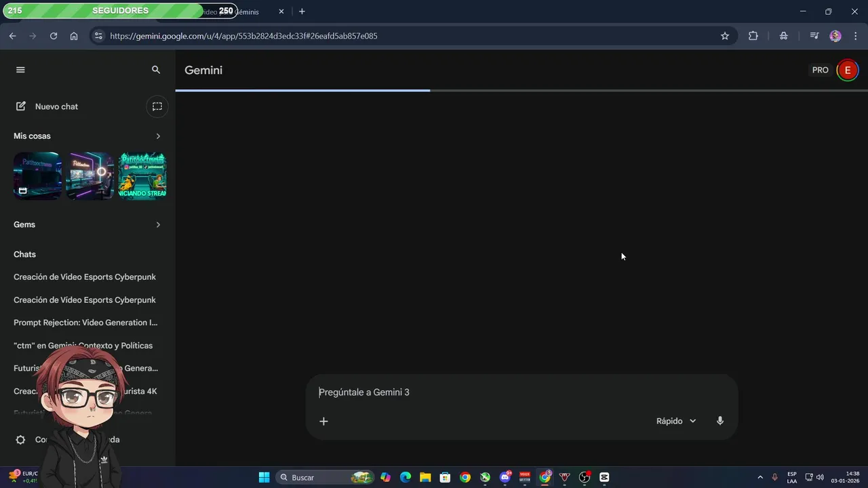This screenshot has height=488, width=868.
Task: Open Copilot from the taskbar
Action: coord(385,477)
